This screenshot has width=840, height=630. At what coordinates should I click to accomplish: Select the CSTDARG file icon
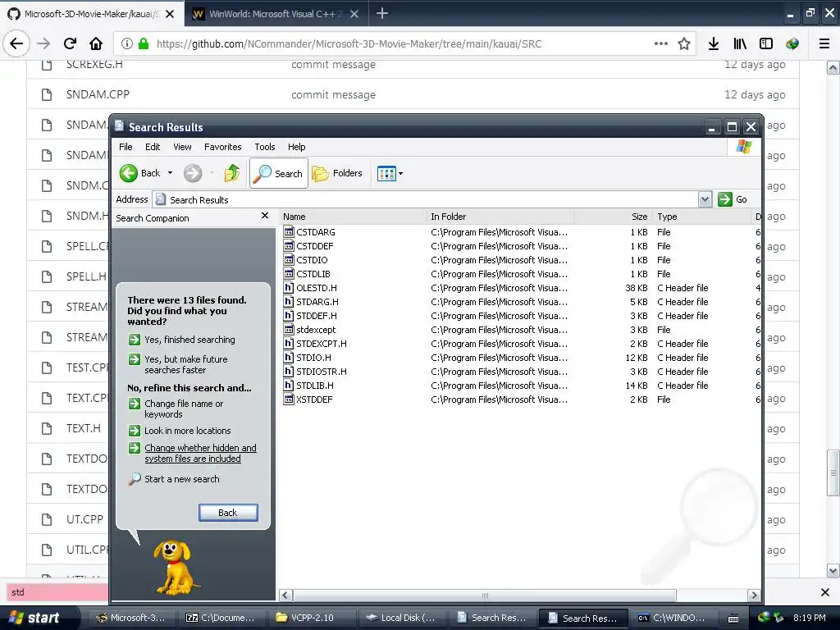(x=289, y=232)
